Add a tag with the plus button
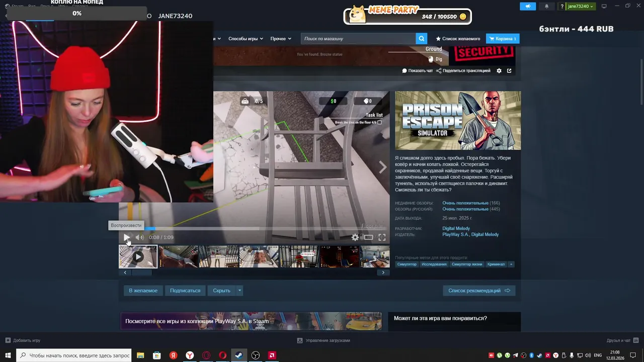 tap(511, 264)
